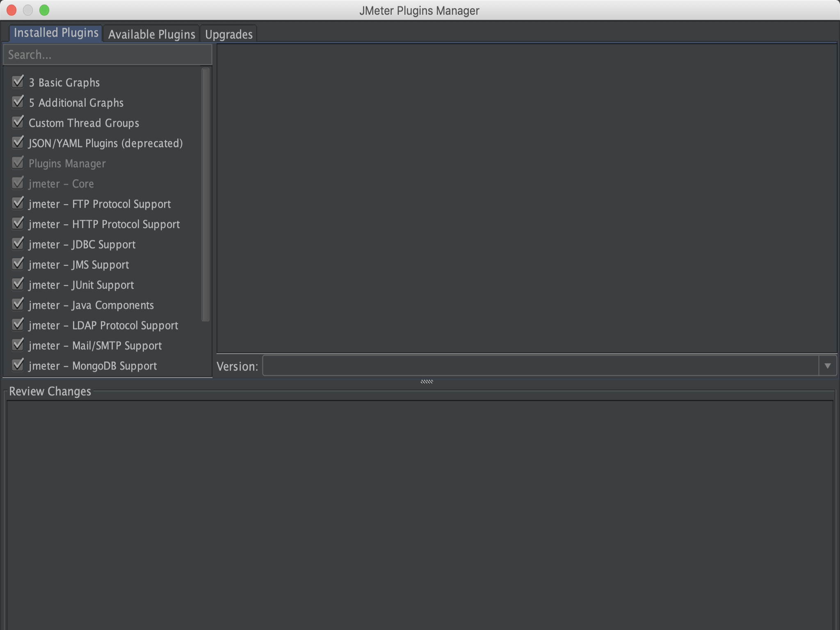Click the plugin list vertical scrollbar
This screenshot has height=630, width=840.
click(x=206, y=195)
